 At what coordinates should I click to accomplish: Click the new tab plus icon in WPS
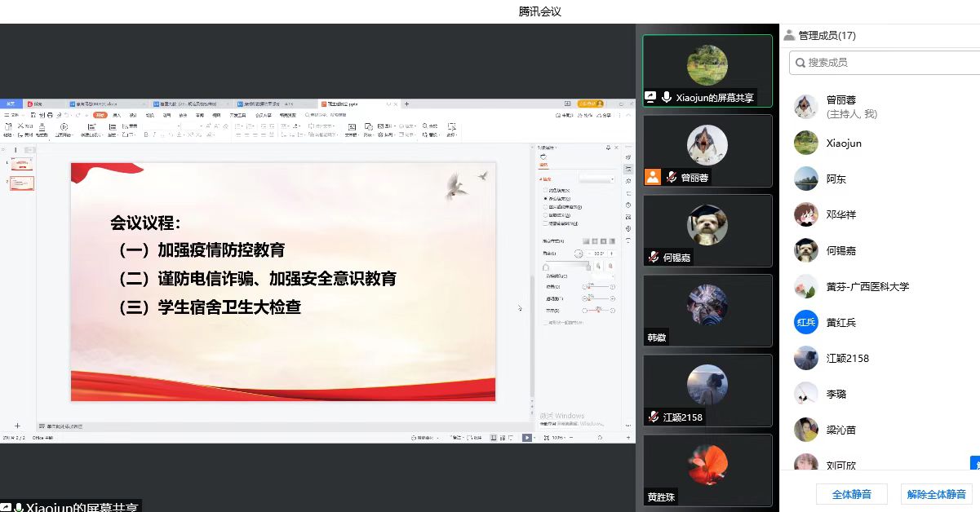point(407,104)
